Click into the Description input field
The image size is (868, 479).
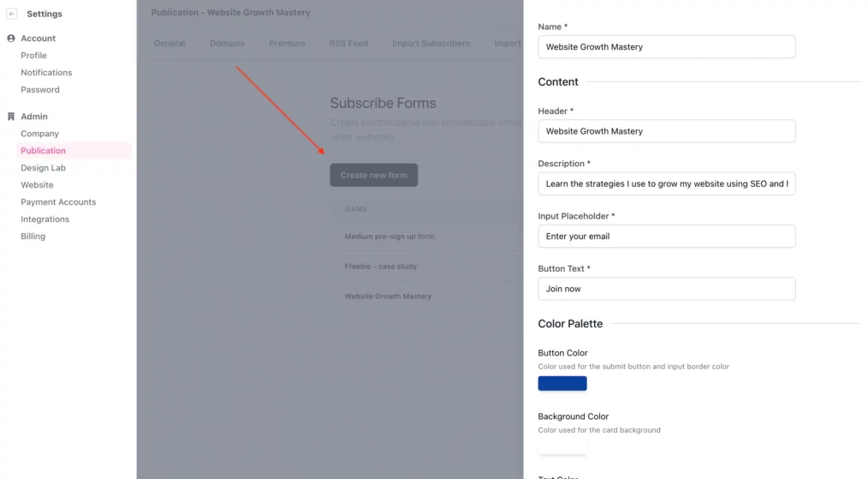(667, 184)
